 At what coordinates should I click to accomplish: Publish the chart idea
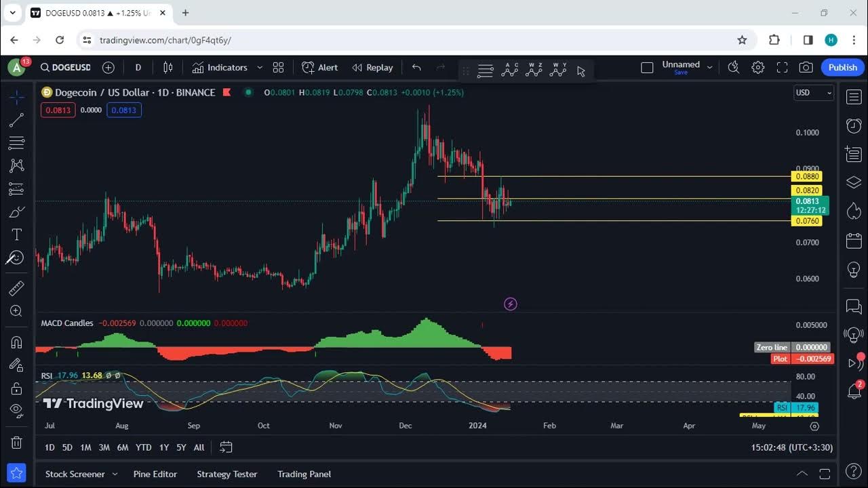click(x=843, y=67)
